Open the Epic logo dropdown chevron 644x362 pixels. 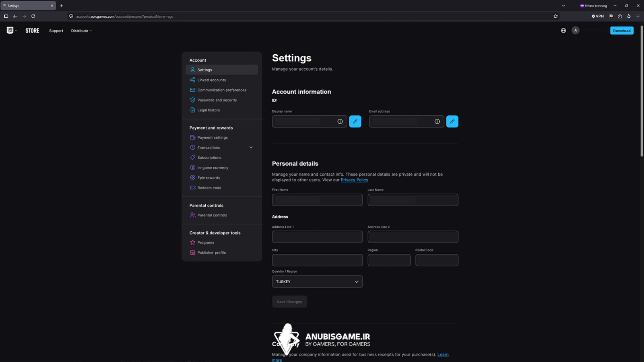pyautogui.click(x=16, y=31)
